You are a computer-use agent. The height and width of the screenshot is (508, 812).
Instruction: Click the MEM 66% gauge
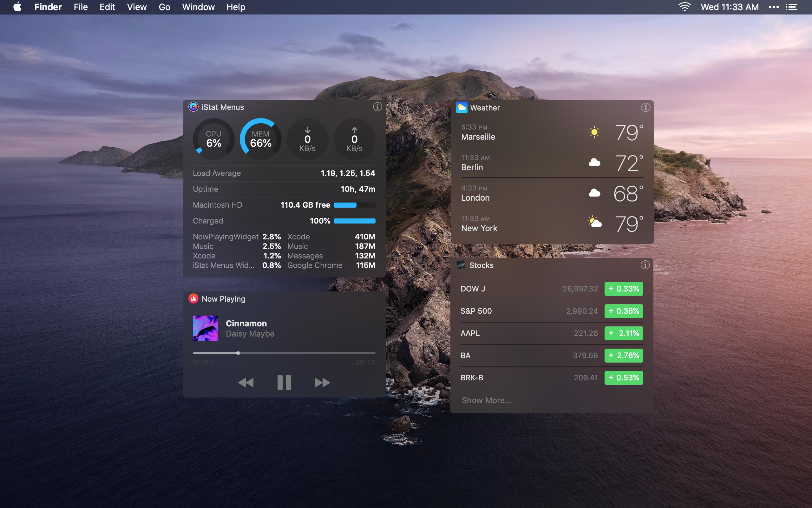coord(260,139)
